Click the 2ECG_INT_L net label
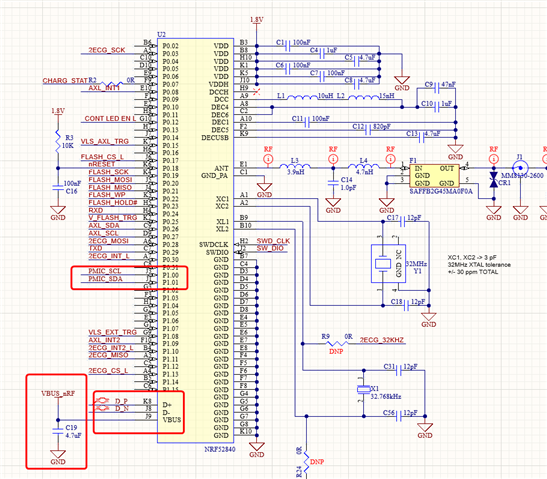The height and width of the screenshot is (479, 547). pos(109,256)
